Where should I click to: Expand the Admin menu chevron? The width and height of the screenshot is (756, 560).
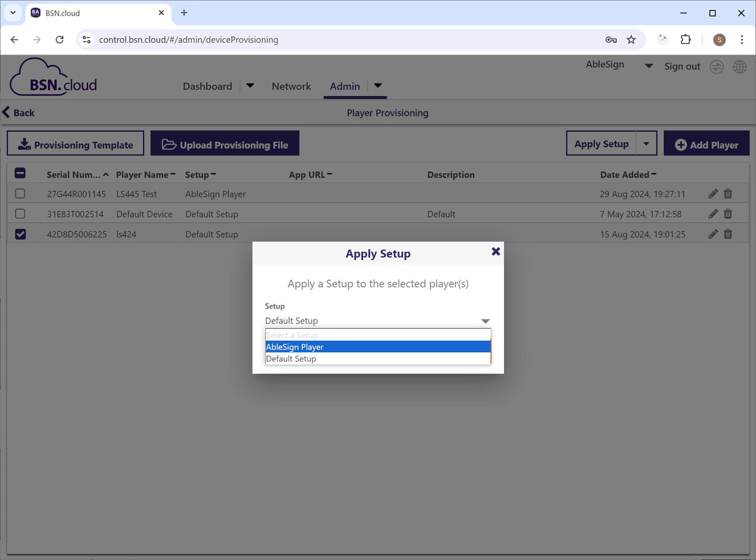pos(377,86)
